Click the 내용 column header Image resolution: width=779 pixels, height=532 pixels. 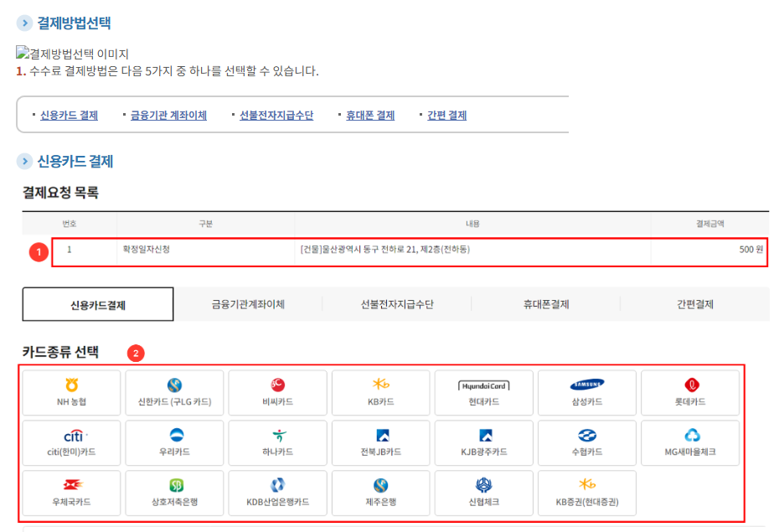pos(472,224)
